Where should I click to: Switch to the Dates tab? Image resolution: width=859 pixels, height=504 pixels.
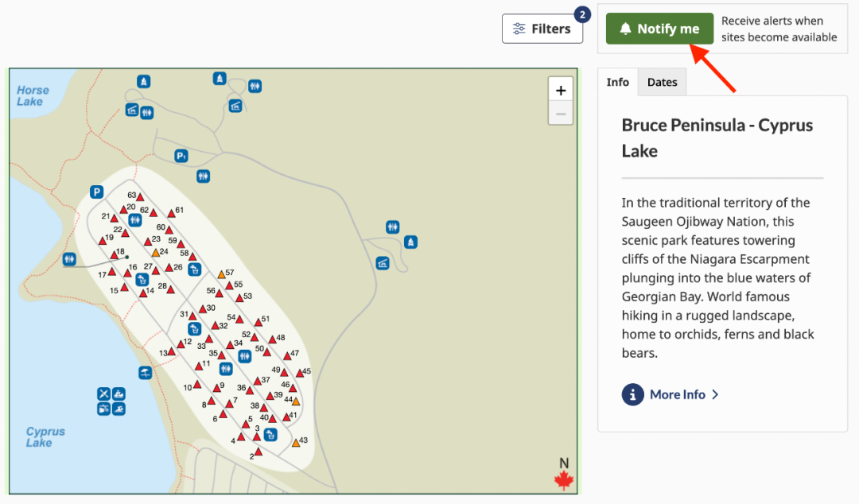point(662,82)
